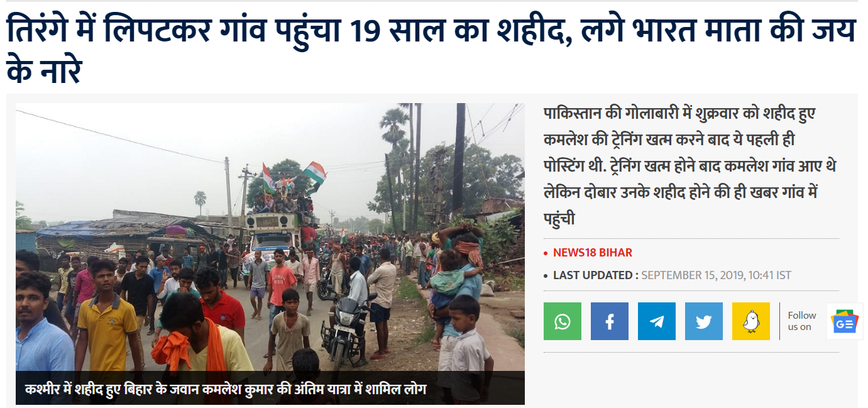Click the September 15, 2019 timestamp
Screen dimensions: 868x408
[716, 275]
